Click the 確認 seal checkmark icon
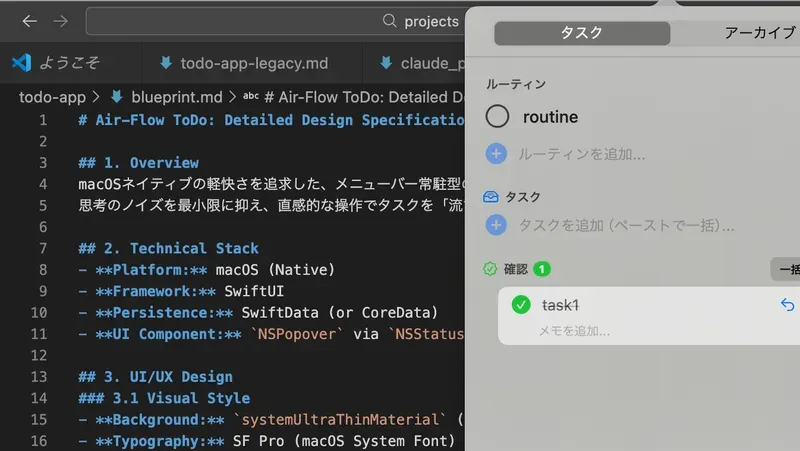800x451 pixels. (x=490, y=269)
